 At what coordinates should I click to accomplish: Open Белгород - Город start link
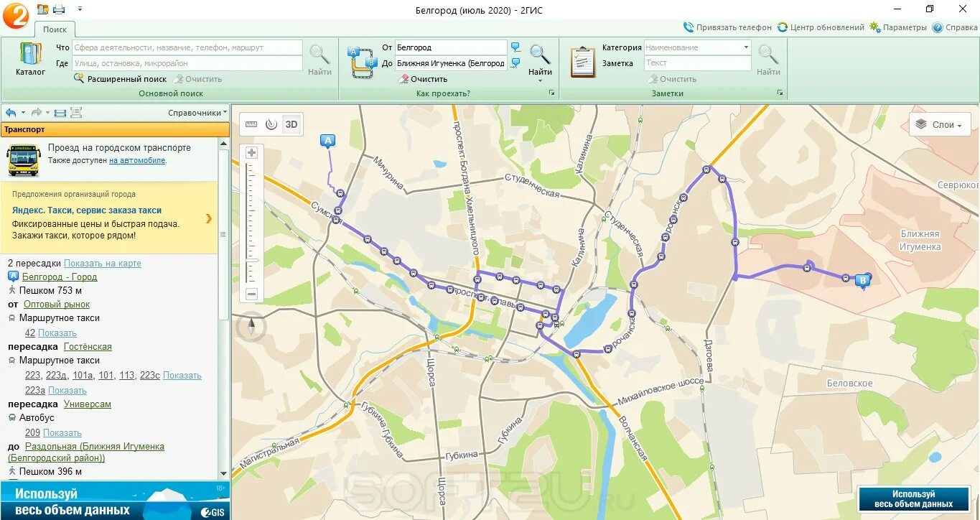pyautogui.click(x=60, y=277)
